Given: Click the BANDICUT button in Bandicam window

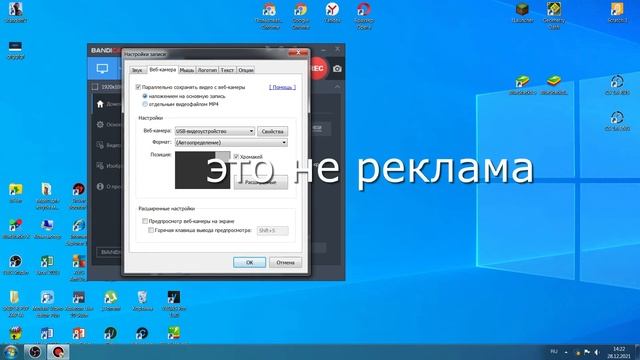Looking at the screenshot, I should pyautogui.click(x=109, y=252).
